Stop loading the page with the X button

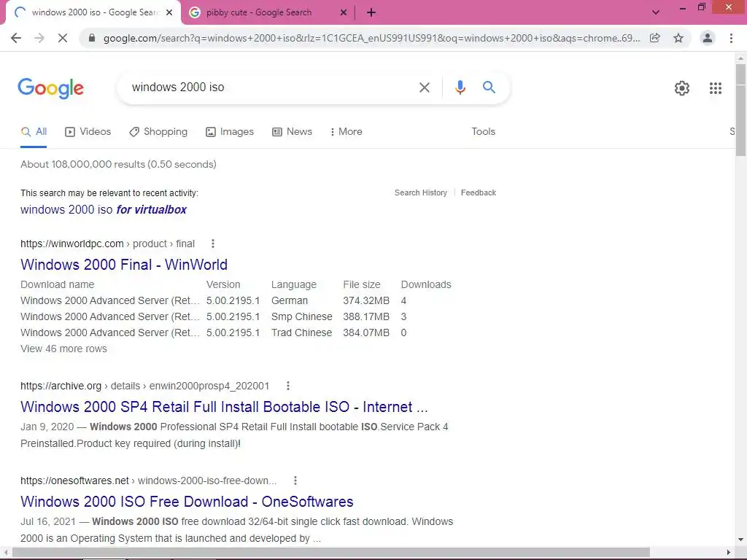tap(63, 38)
